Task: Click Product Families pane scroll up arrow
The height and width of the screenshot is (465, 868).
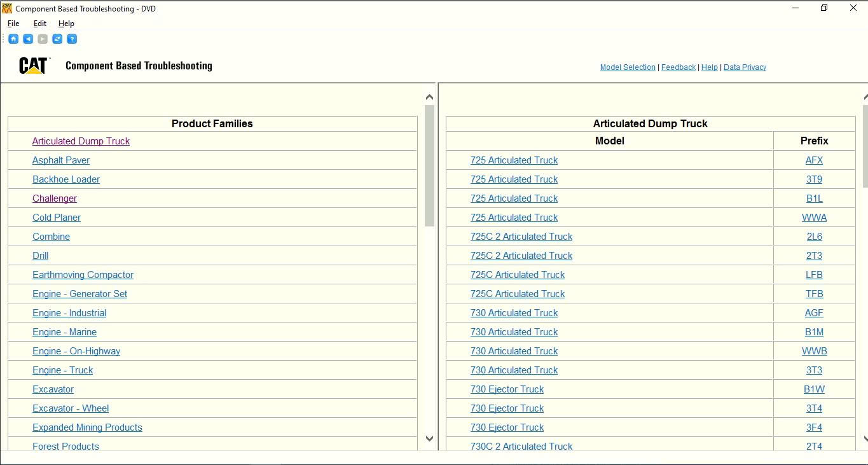Action: [429, 97]
